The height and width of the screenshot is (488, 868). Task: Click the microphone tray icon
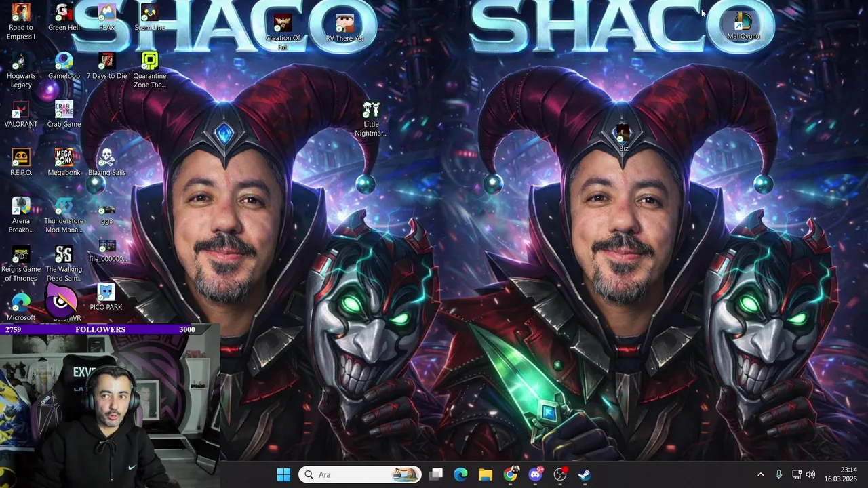point(778,474)
